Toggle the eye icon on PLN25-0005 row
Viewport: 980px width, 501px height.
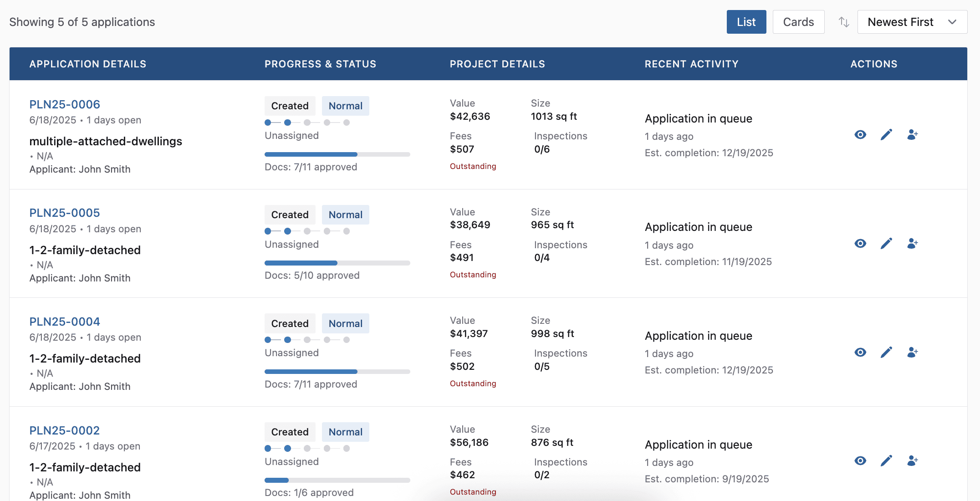(x=860, y=243)
